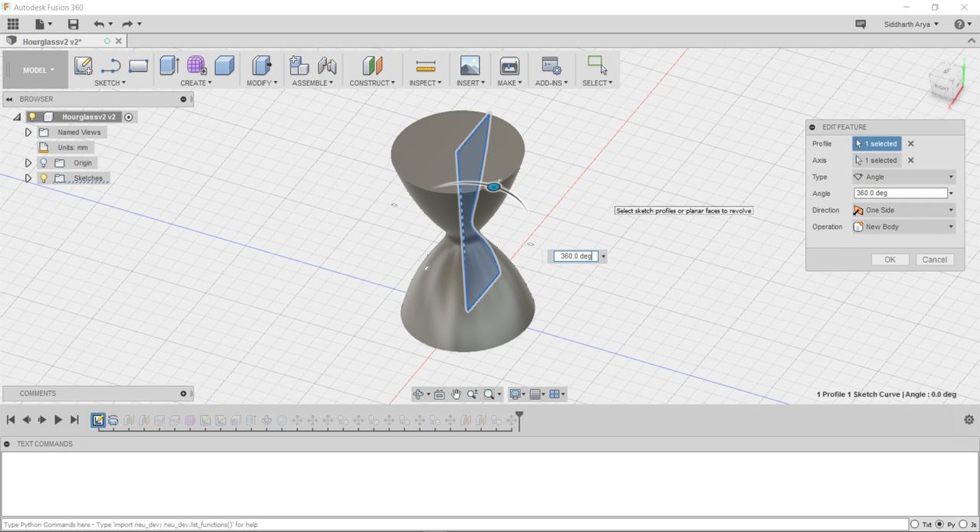Select the Rectangle sketch tool icon
The image size is (980, 532).
pyautogui.click(x=139, y=66)
